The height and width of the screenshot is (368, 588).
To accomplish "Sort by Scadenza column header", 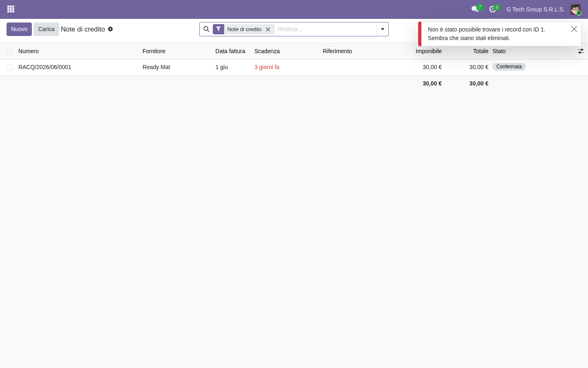I will tap(267, 51).
